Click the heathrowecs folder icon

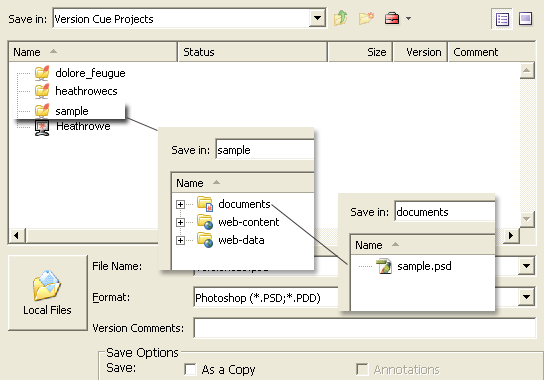pyautogui.click(x=42, y=91)
